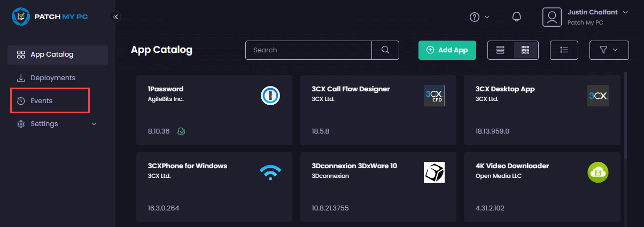The image size is (644, 227).
Task: Switch to list view layout
Action: tap(500, 50)
